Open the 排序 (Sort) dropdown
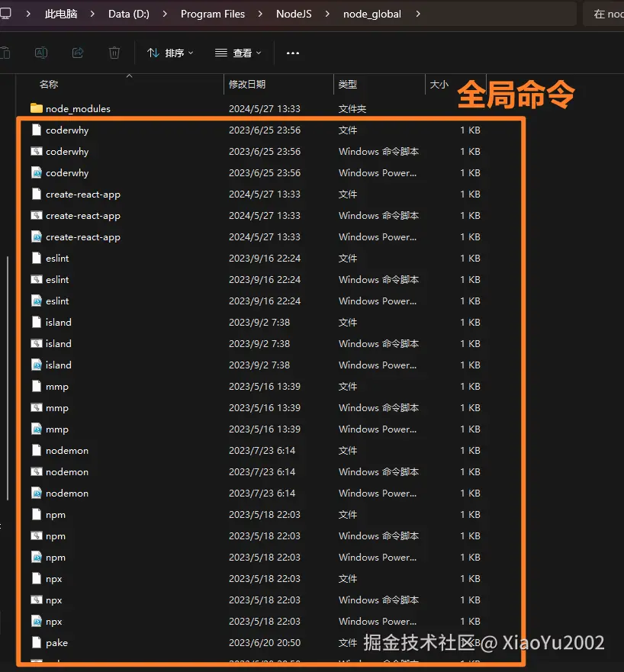 tap(169, 53)
